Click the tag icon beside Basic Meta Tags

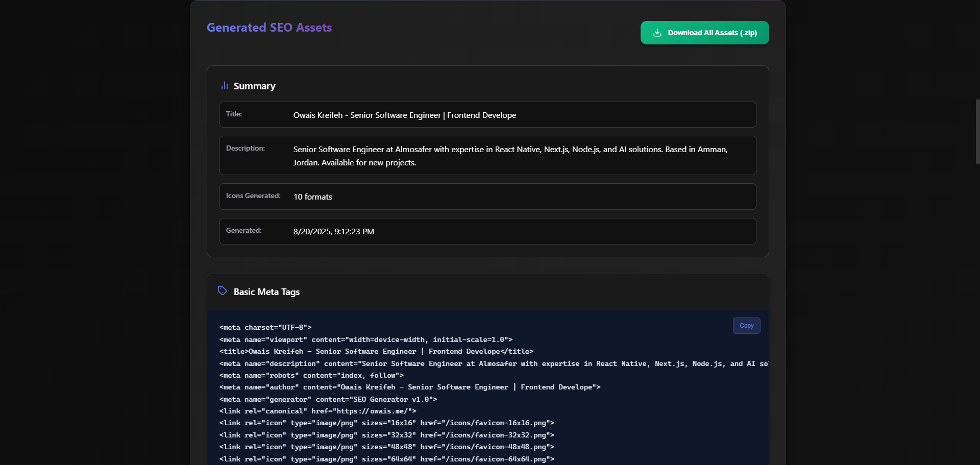coord(222,290)
